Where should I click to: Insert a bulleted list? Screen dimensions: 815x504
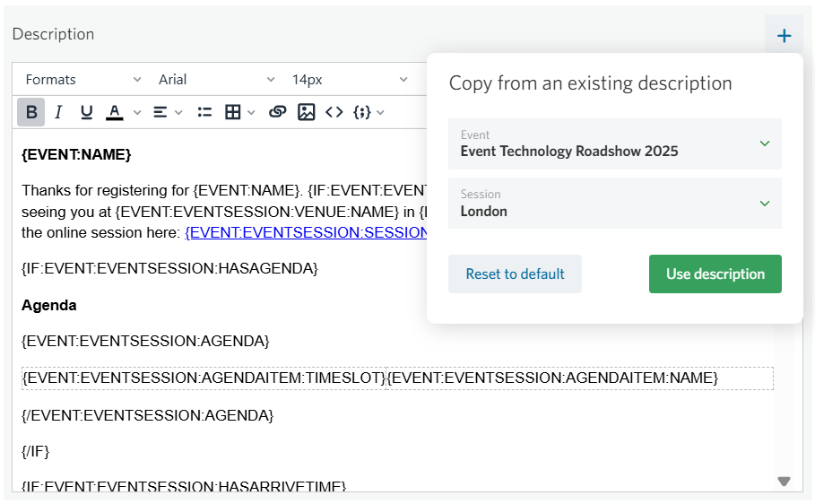(x=205, y=112)
